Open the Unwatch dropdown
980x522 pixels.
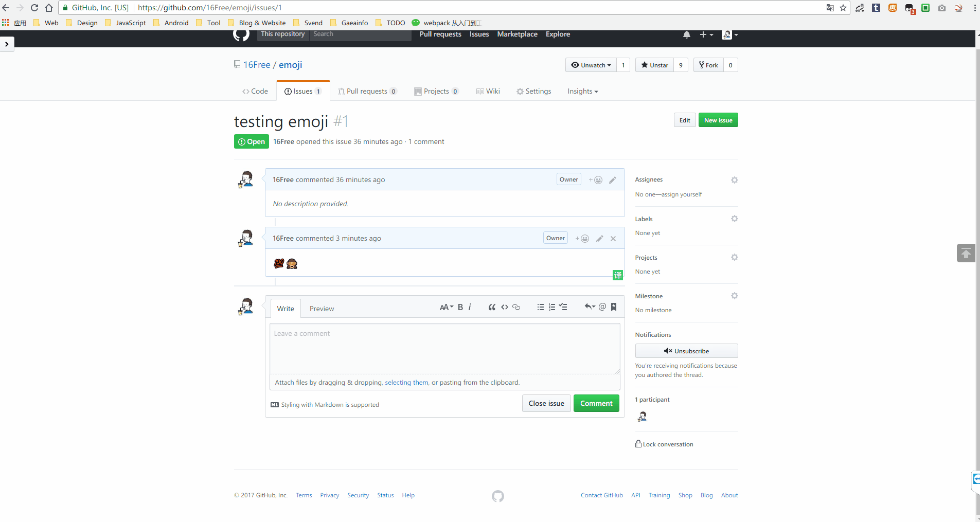(591, 65)
